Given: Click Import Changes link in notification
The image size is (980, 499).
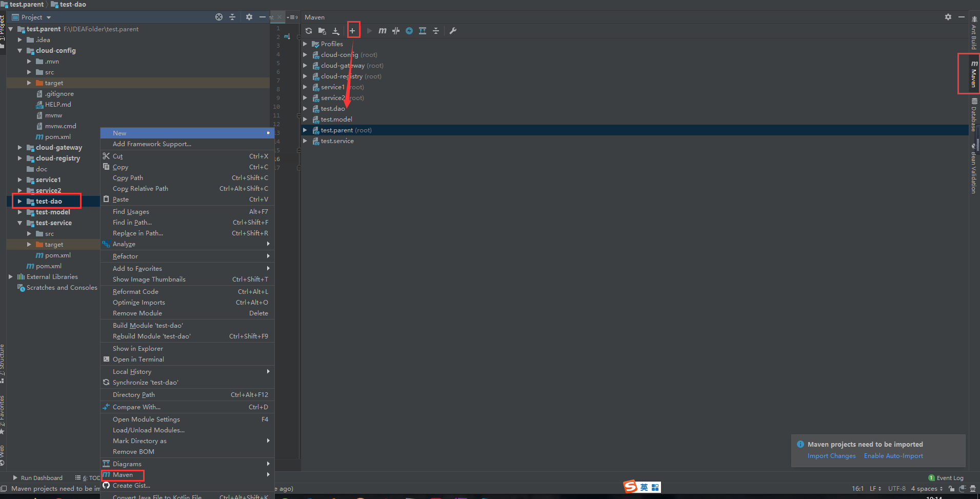Looking at the screenshot, I should (831, 456).
